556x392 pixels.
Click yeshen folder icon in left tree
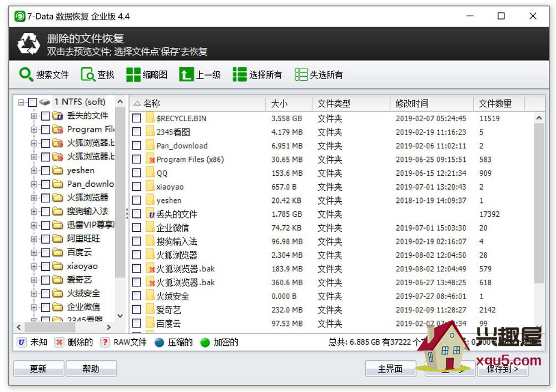[57, 170]
